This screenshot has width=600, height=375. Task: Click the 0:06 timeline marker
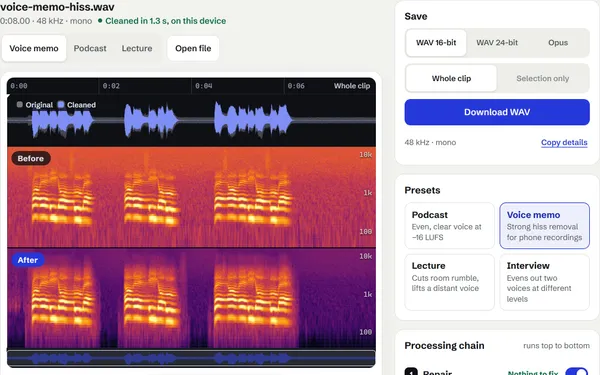(x=296, y=86)
